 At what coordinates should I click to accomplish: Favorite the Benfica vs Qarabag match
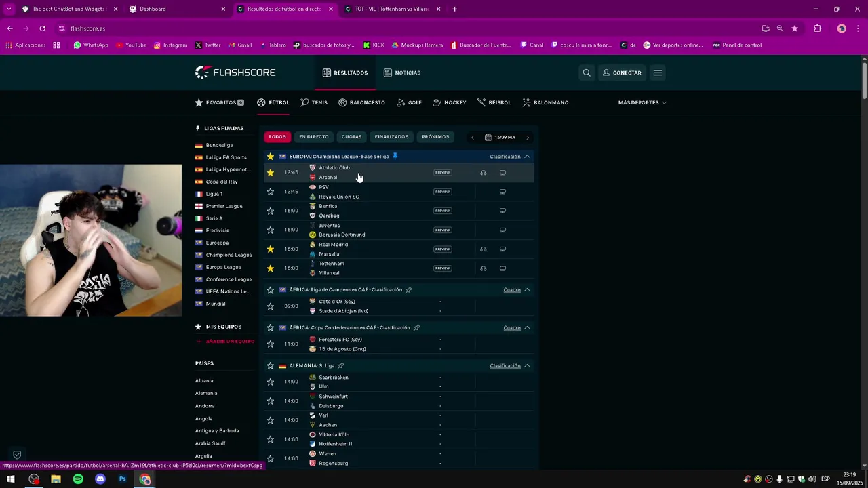click(x=270, y=211)
